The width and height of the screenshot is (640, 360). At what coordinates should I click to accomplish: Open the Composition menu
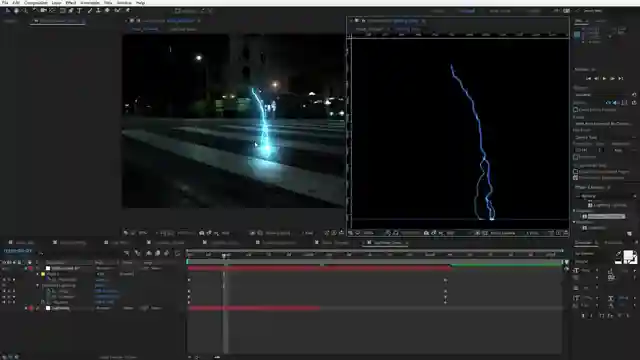click(x=36, y=2)
